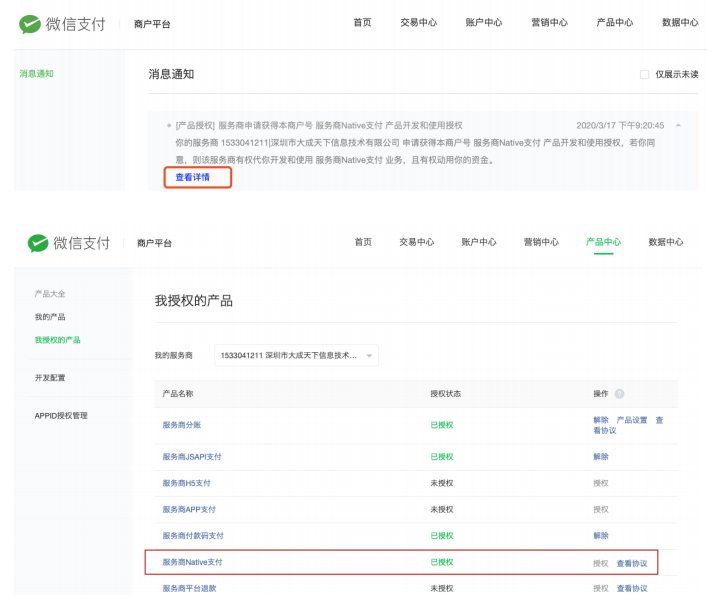Click the 已授权 status for 服务商分账
The width and height of the screenshot is (724, 607).
pos(442,425)
